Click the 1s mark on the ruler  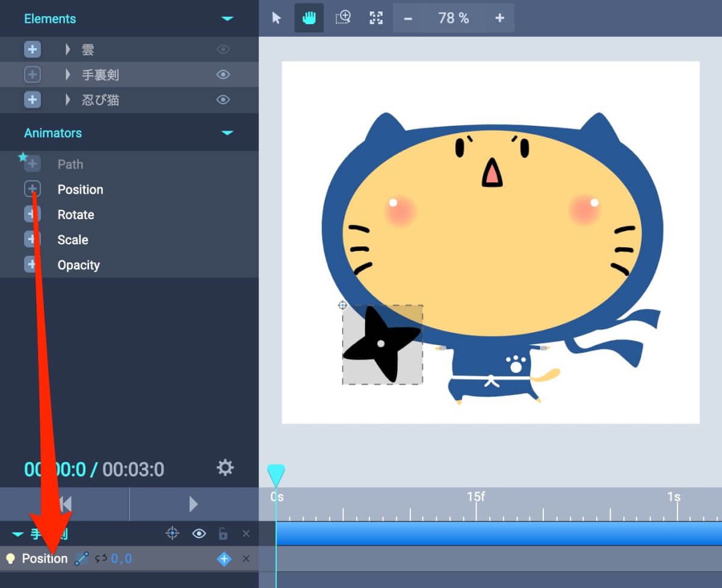pyautogui.click(x=674, y=497)
